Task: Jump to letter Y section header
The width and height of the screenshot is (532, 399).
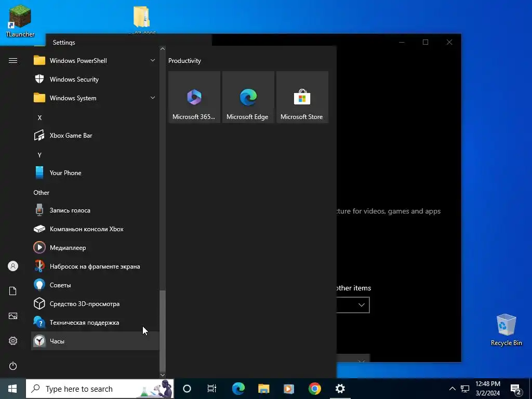Action: click(x=39, y=155)
